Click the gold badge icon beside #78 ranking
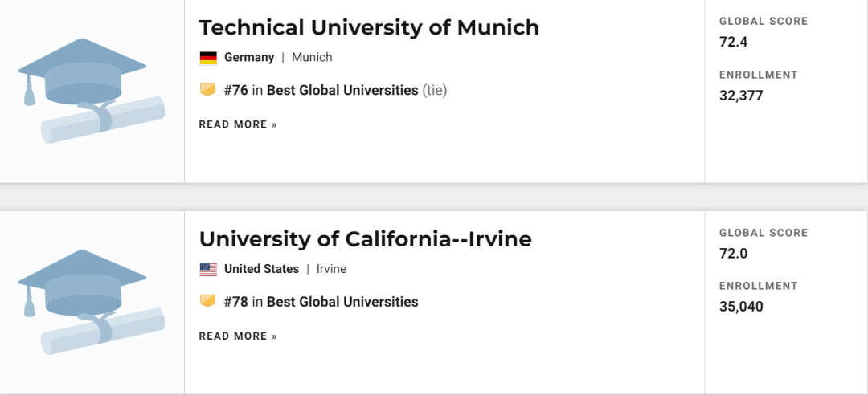Viewport: 868px width, 395px height. tap(208, 302)
